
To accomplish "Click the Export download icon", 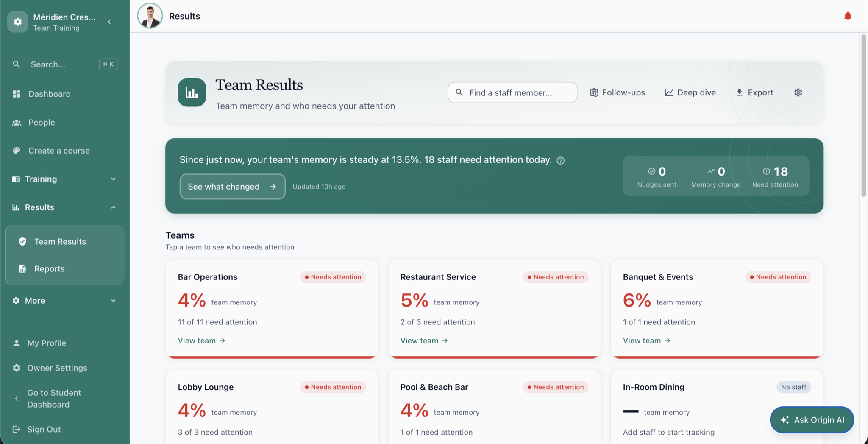I will 739,92.
